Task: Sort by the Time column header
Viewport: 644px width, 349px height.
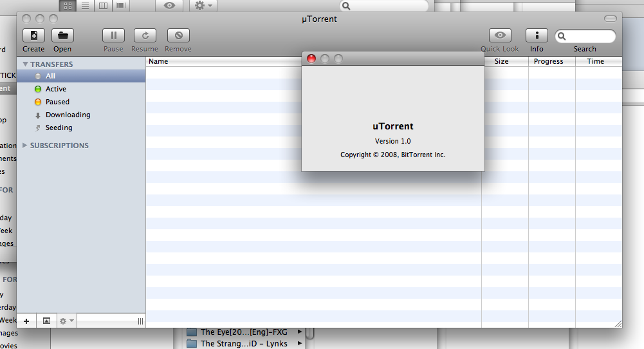Action: click(x=598, y=61)
